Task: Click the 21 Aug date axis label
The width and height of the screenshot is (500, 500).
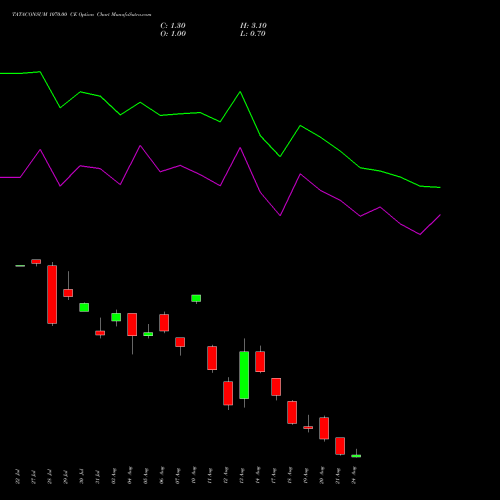Action: (338, 475)
